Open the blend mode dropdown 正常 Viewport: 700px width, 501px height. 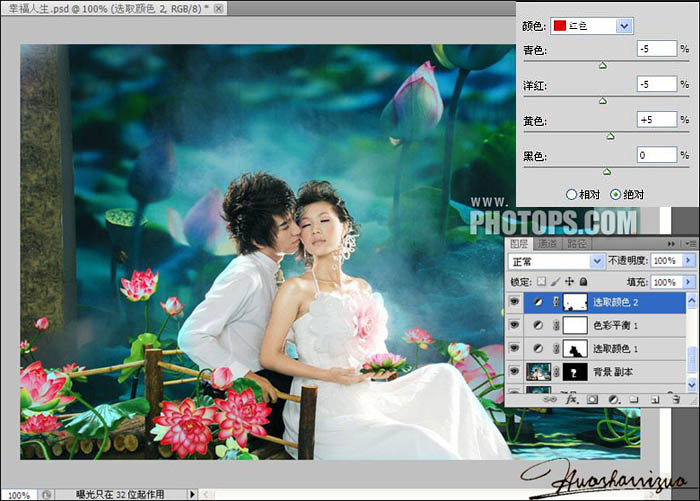tap(556, 261)
